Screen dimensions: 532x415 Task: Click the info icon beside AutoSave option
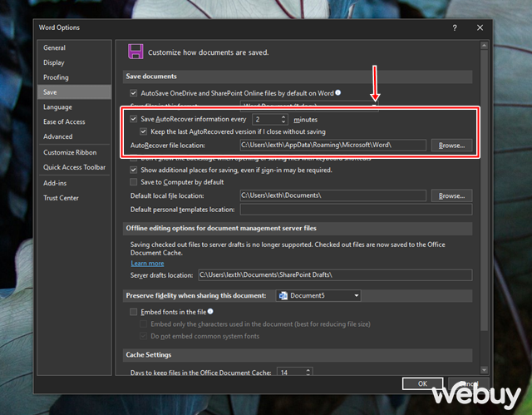338,92
